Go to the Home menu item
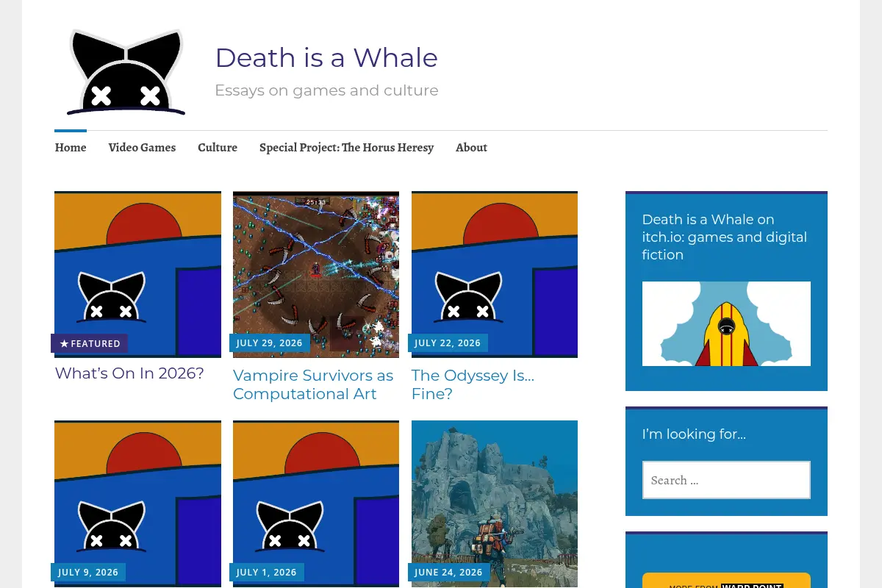Screen dimensions: 882x588 71,147
